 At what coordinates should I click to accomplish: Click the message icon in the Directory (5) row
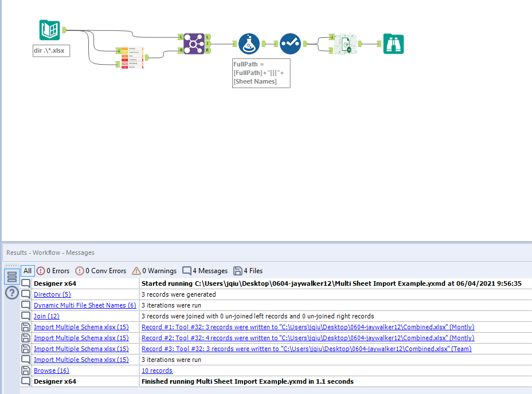26,294
